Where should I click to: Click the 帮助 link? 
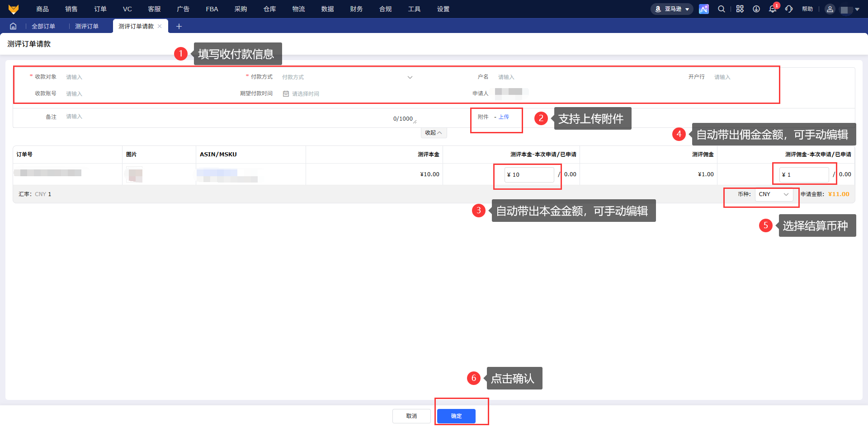pos(807,9)
